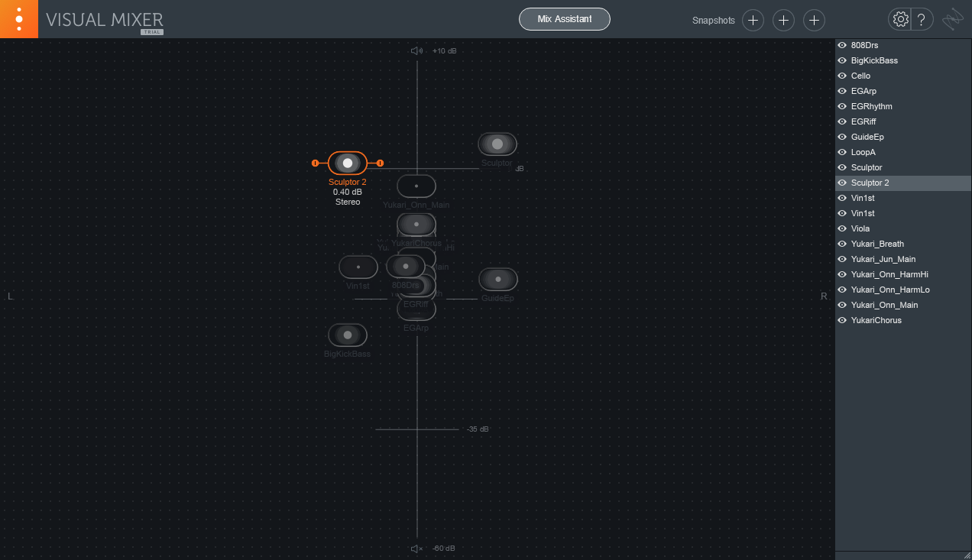Select Yukari_Onn_Main in the track list

tap(903, 305)
